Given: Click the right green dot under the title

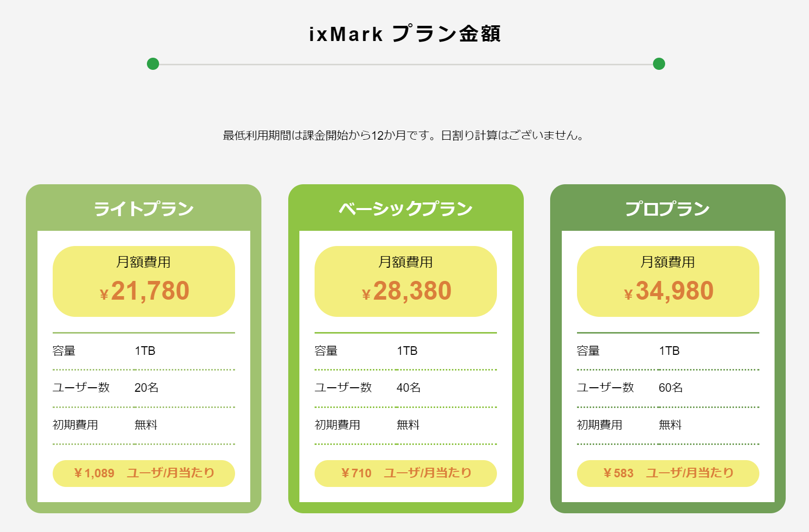Looking at the screenshot, I should (659, 64).
